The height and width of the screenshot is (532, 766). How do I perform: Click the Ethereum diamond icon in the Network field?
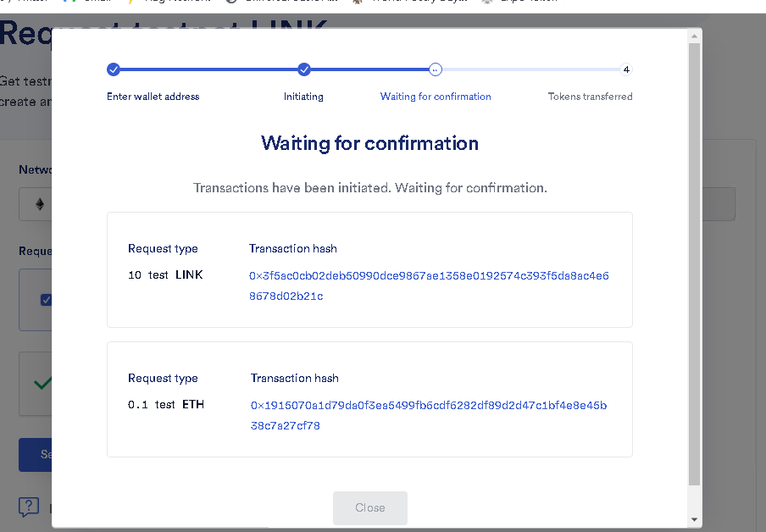coord(40,203)
